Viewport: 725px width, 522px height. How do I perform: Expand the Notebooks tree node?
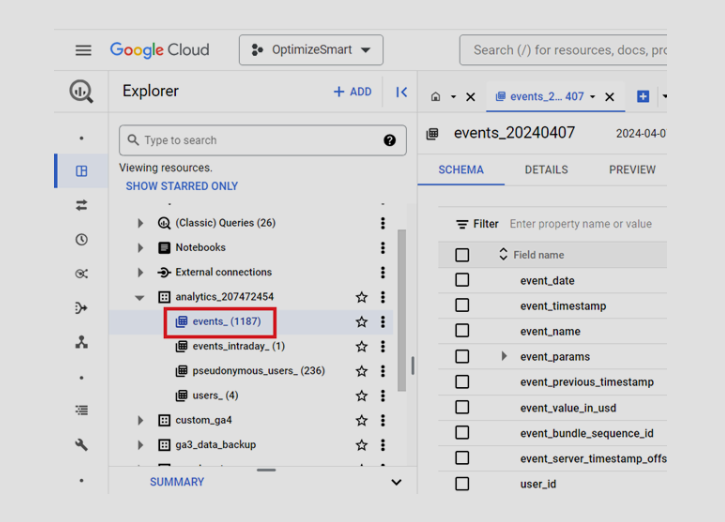pos(140,248)
